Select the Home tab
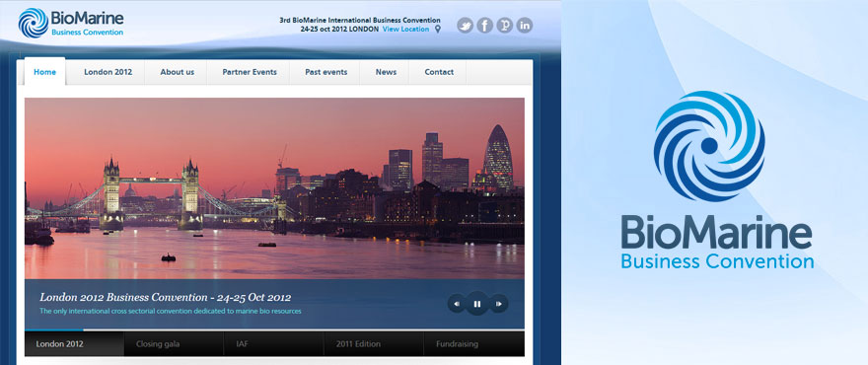 click(x=44, y=72)
